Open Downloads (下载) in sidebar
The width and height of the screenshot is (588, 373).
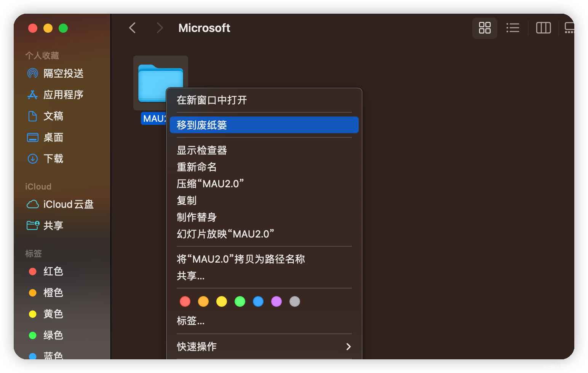45,158
